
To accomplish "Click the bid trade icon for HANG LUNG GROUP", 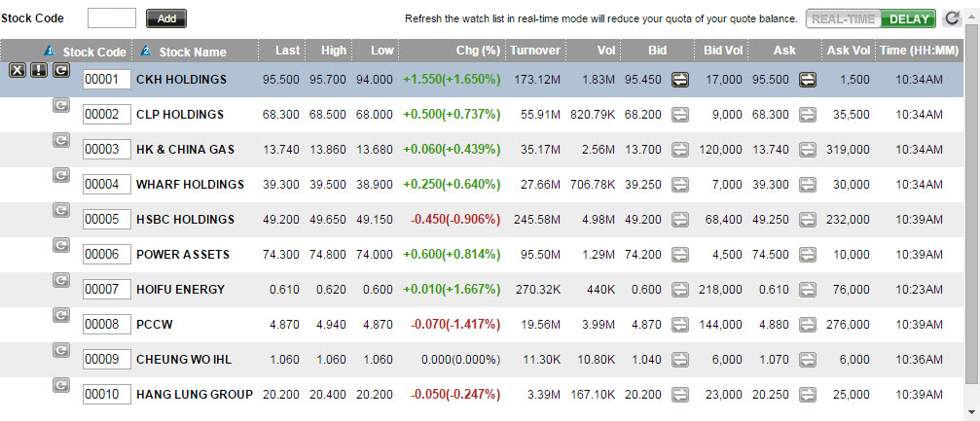I will click(680, 394).
